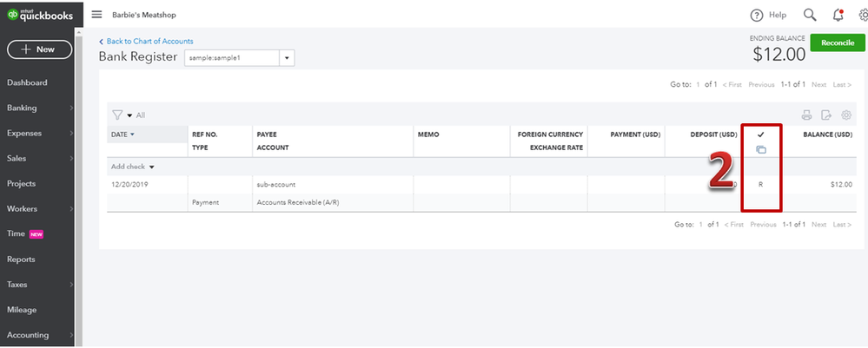Click the Payment type cell
This screenshot has width=868, height=348.
[x=205, y=202]
